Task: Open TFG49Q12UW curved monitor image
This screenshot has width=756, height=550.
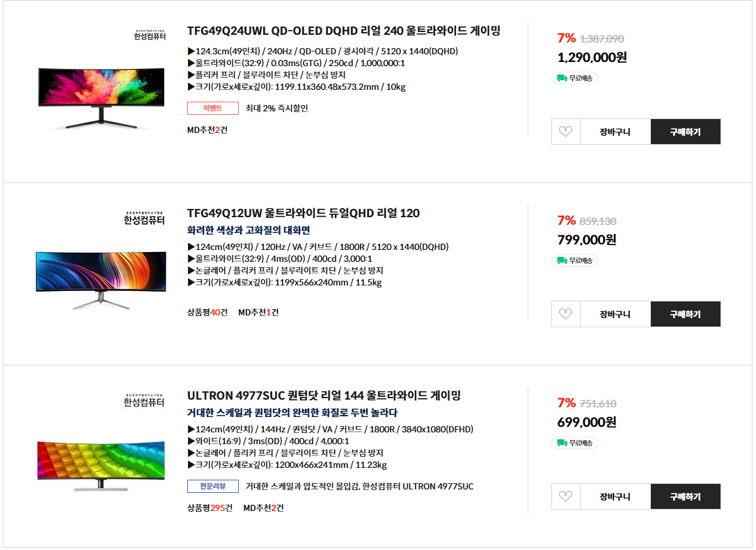Action: pos(102,280)
